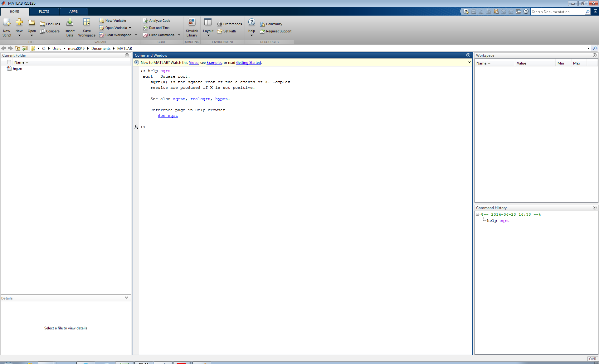Click Find Files
The width and height of the screenshot is (599, 364).
pos(50,24)
